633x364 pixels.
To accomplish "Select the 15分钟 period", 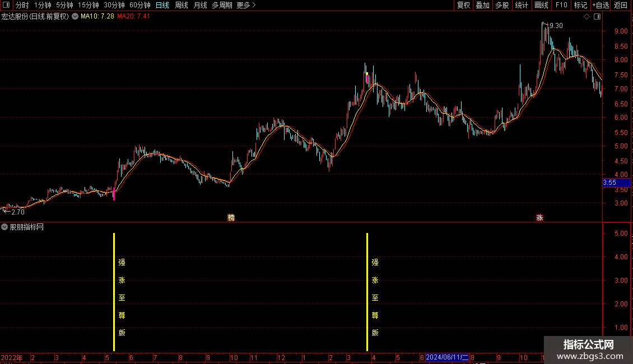I will click(89, 5).
